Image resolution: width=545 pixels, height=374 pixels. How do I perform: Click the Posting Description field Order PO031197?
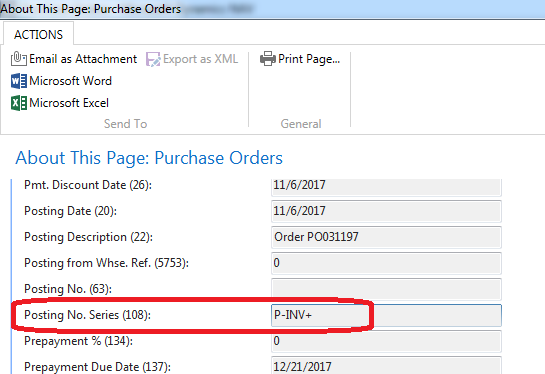click(x=386, y=237)
